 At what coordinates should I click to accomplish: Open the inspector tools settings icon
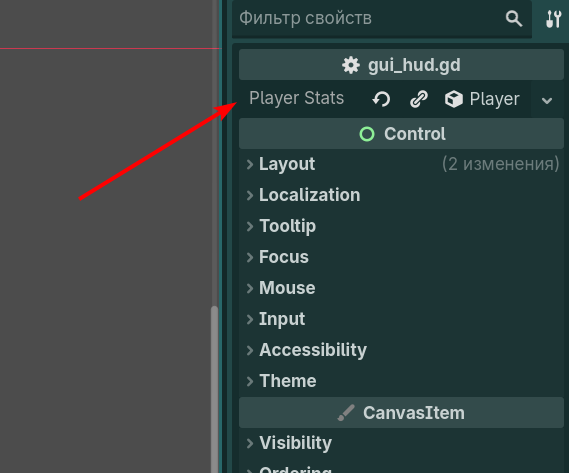click(554, 19)
